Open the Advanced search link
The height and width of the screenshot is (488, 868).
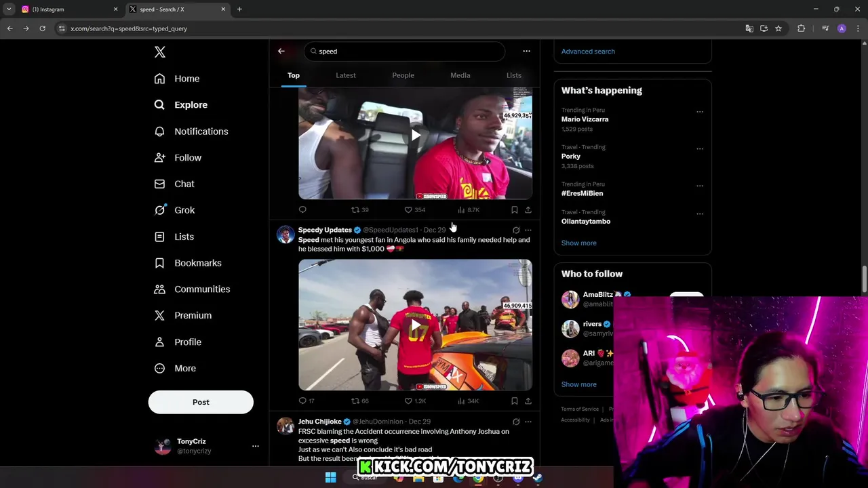[588, 52]
